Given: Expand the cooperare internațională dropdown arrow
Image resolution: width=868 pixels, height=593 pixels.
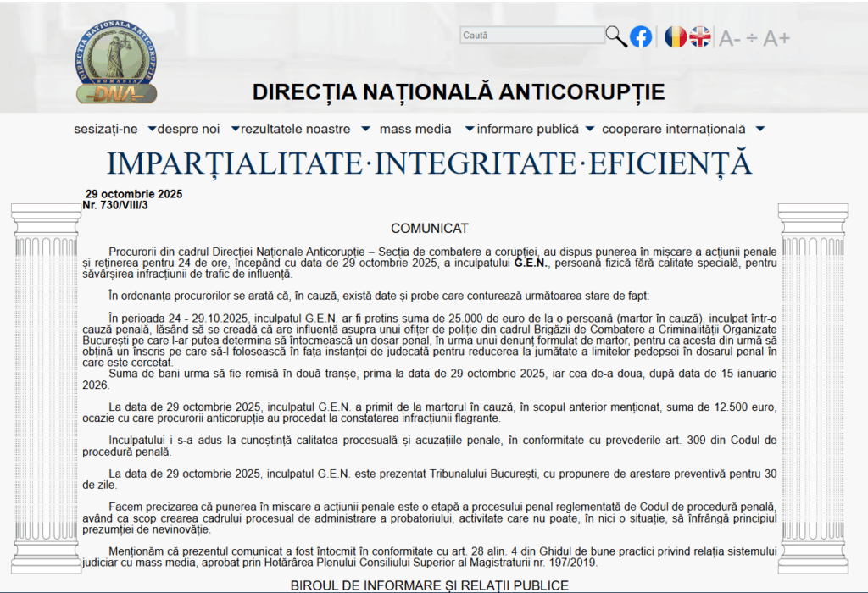Looking at the screenshot, I should click(x=759, y=130).
